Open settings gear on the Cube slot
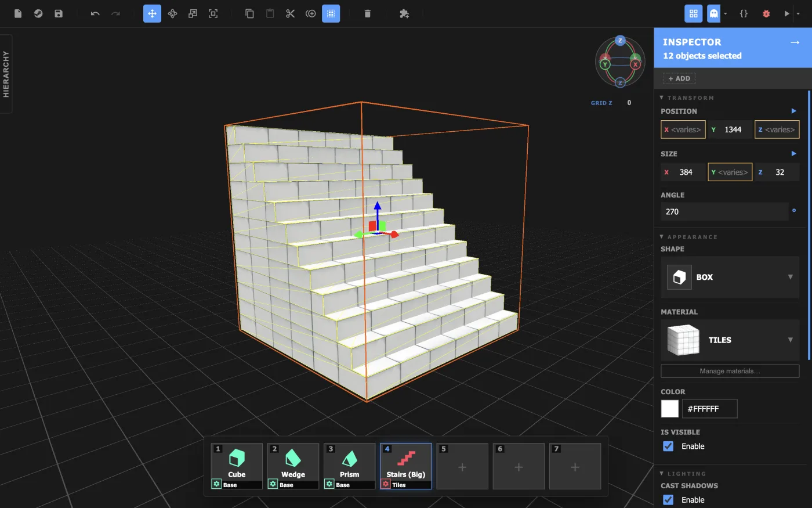The width and height of the screenshot is (812, 508). point(216,484)
